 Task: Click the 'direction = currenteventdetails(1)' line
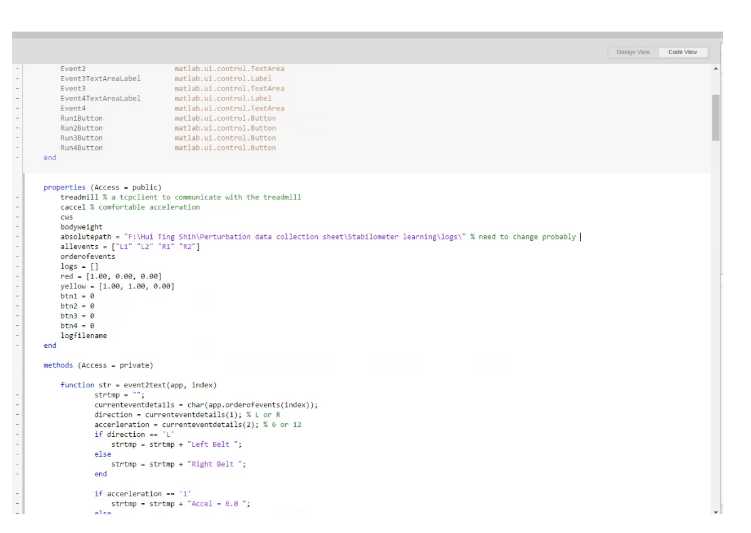click(x=187, y=415)
